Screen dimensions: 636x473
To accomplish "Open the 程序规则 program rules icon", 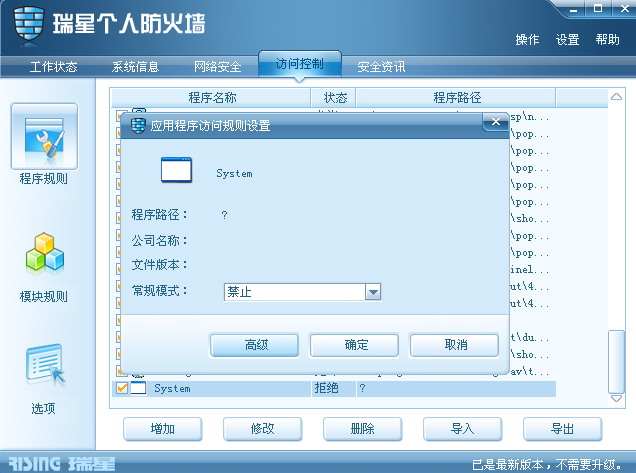I will [x=44, y=136].
